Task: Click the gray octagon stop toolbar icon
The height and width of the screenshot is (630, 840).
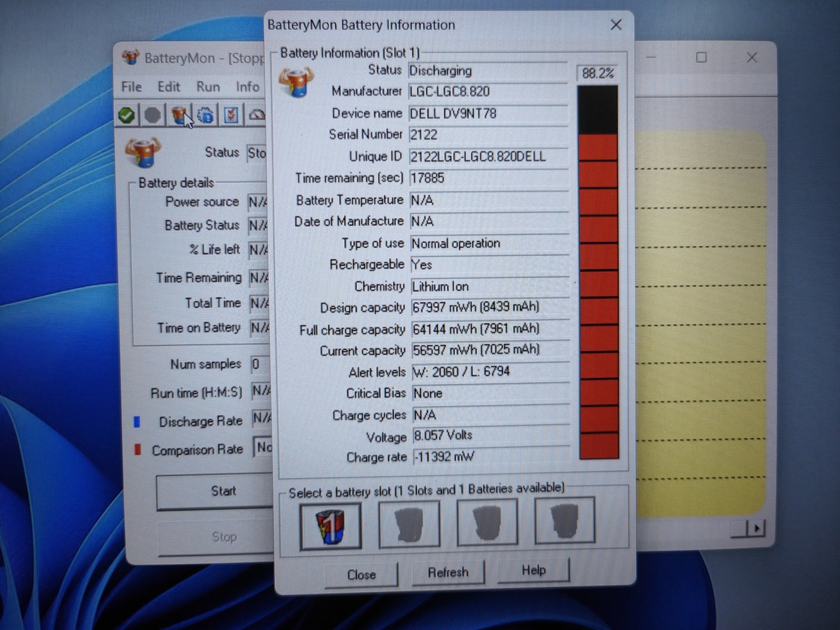Action: coord(153,115)
